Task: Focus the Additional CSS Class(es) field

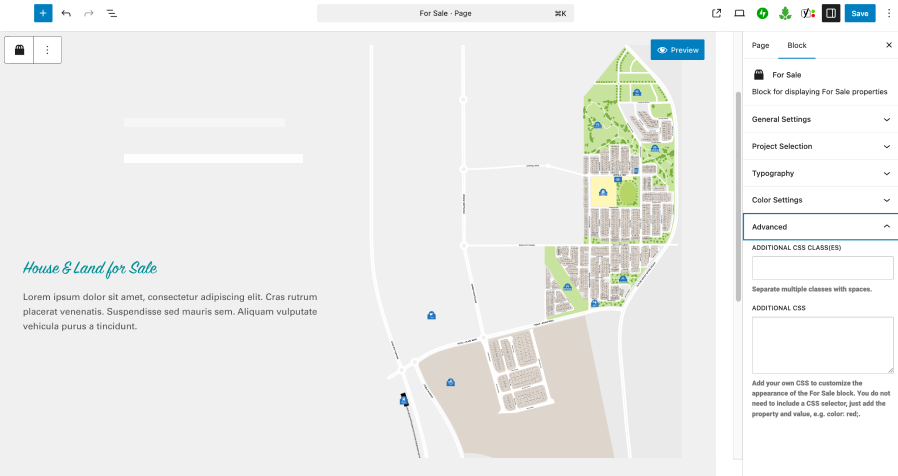Action: tap(822, 268)
